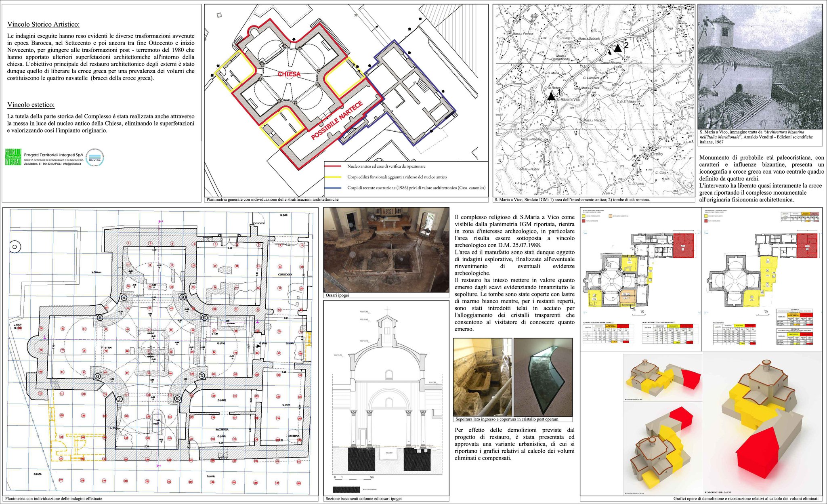This screenshot has width=827, height=504.
Task: Click the Il complesso religioso di S.Maria paragraph
Action: pos(514,273)
